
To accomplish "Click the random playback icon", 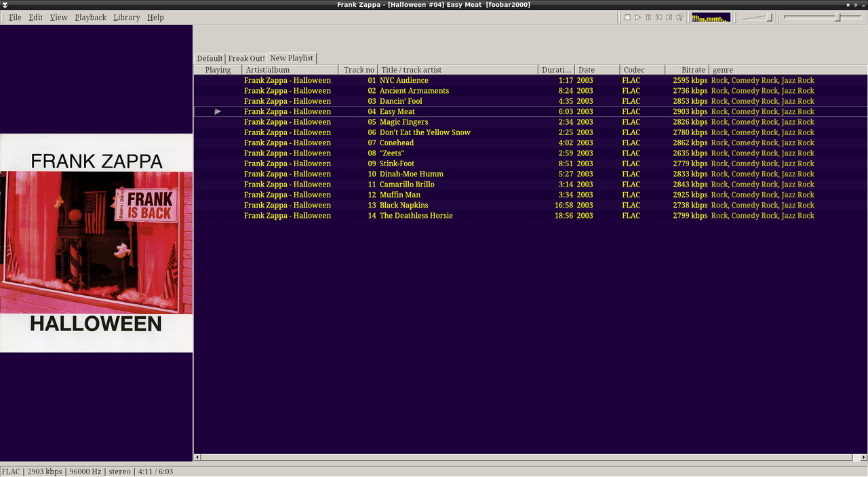I will pos(679,17).
